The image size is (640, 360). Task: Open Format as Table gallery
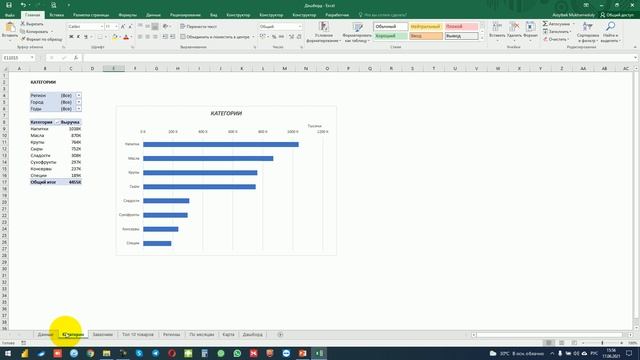[357, 32]
